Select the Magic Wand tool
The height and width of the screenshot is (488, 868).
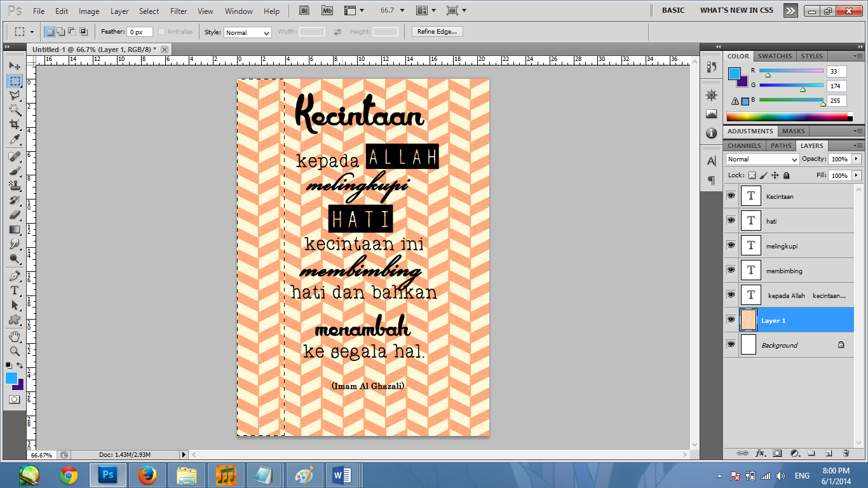pyautogui.click(x=14, y=110)
